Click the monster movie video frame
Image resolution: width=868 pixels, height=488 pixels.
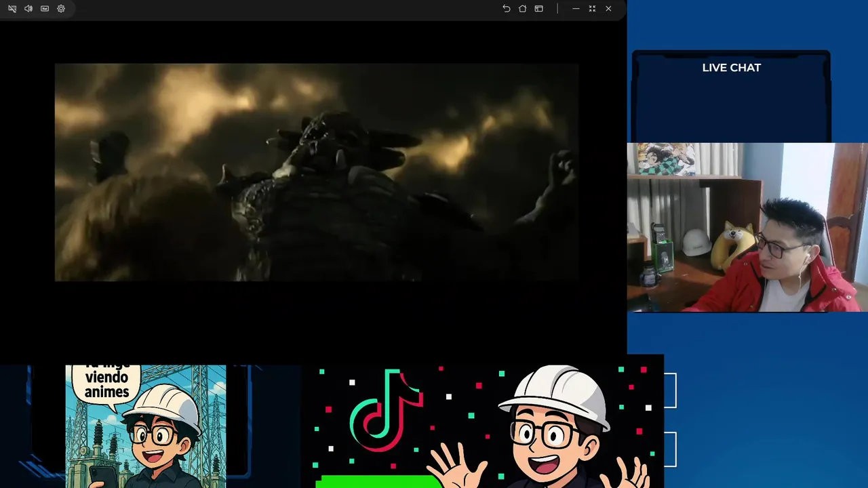317,172
